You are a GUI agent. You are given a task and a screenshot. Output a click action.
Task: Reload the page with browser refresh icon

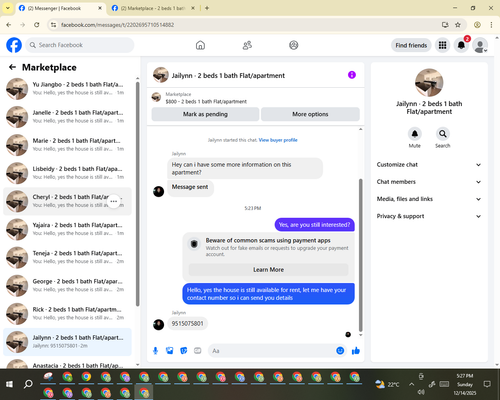click(37, 25)
